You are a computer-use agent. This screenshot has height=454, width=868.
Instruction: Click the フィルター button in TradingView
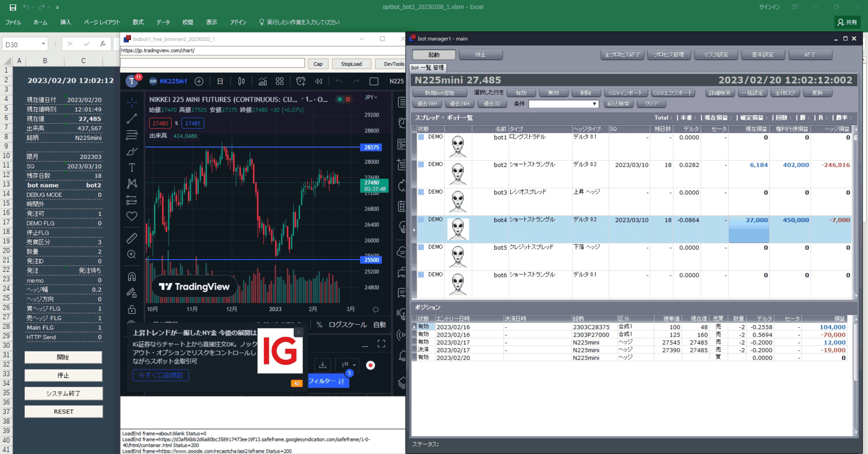point(328,381)
